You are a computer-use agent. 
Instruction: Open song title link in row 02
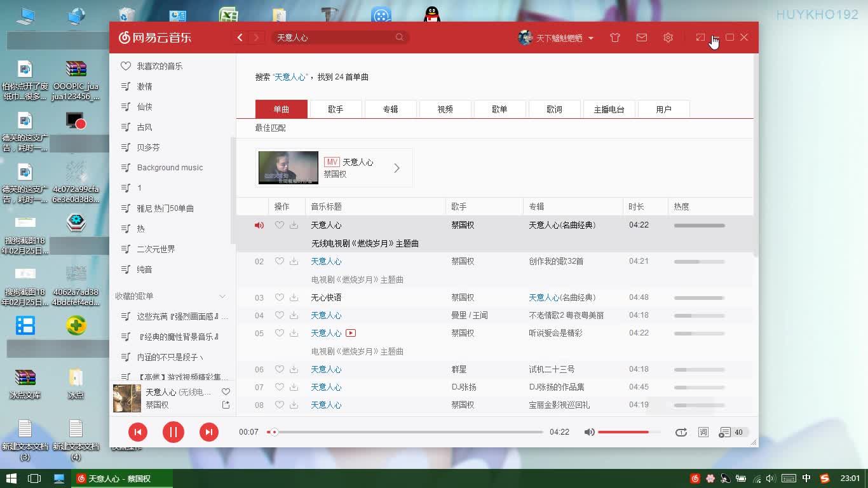326,261
